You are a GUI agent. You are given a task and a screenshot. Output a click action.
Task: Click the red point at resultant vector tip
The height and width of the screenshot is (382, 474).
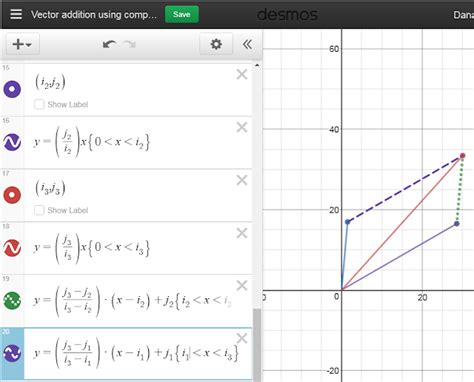(x=462, y=155)
